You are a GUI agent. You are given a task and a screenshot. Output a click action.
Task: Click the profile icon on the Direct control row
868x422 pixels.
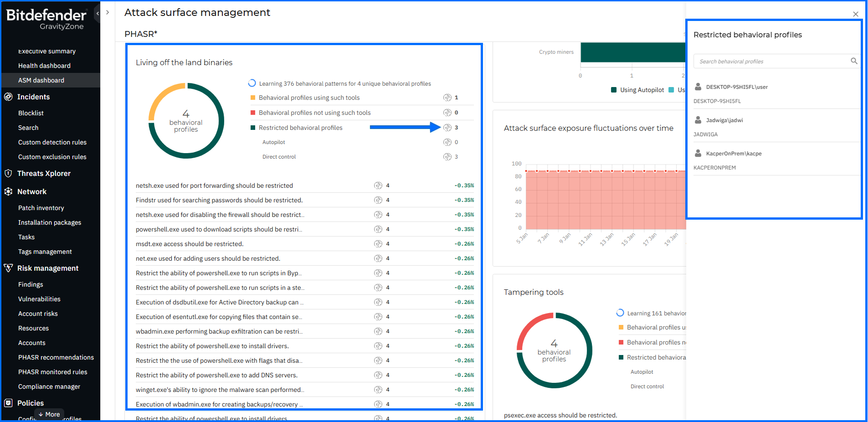[x=447, y=157]
